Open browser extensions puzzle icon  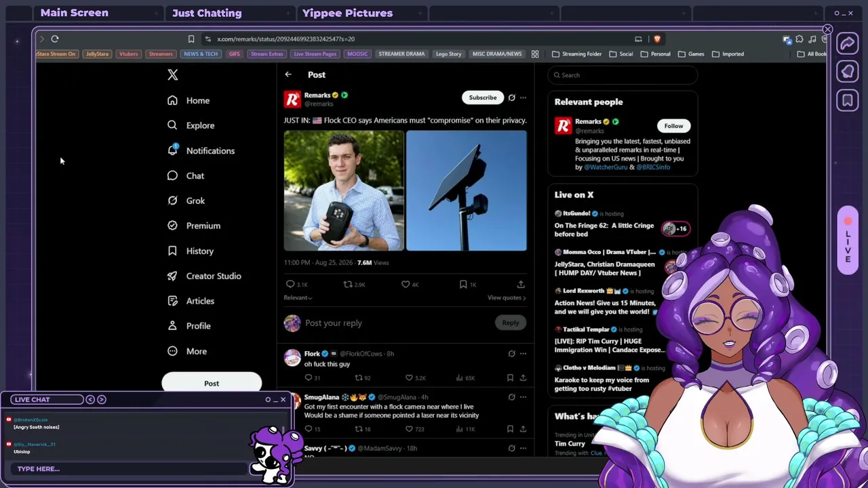coord(800,39)
